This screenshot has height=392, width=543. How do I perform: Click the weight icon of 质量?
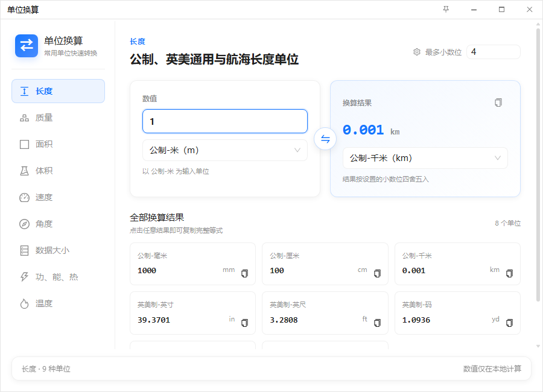click(24, 118)
